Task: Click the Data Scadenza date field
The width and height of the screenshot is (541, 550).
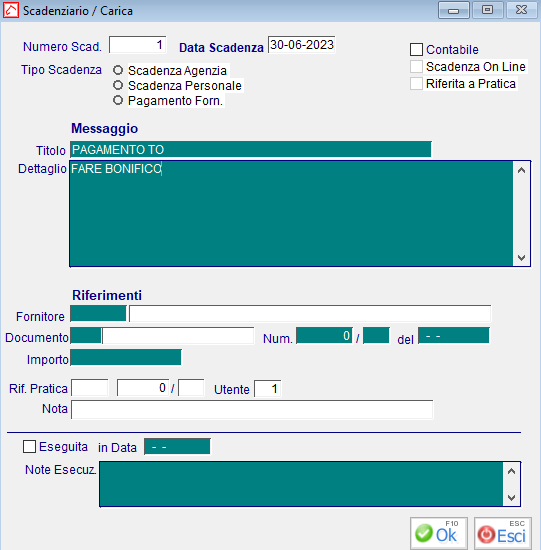Action: pos(302,45)
